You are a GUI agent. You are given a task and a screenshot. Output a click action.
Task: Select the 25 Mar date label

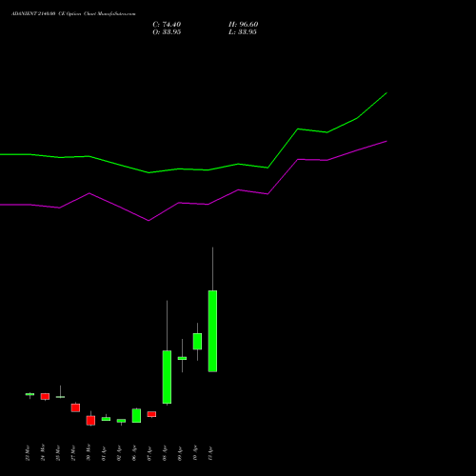pyautogui.click(x=58, y=453)
